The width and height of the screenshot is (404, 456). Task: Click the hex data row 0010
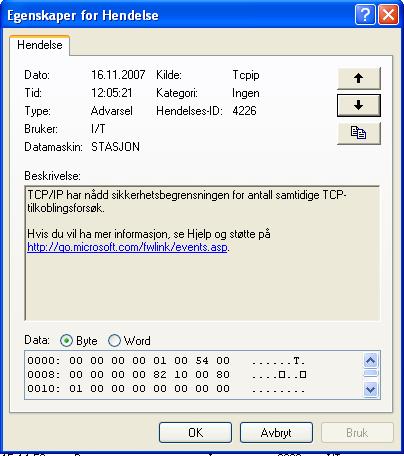coord(166,389)
